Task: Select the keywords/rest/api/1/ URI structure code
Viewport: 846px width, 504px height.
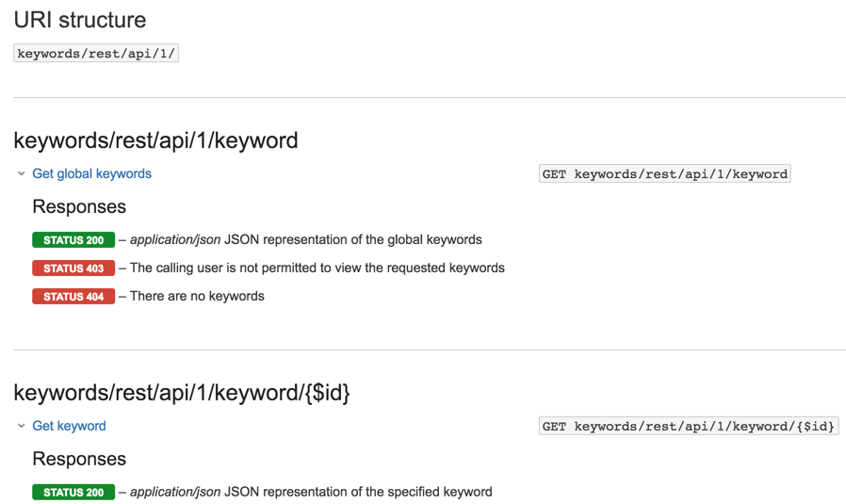Action: 96,54
